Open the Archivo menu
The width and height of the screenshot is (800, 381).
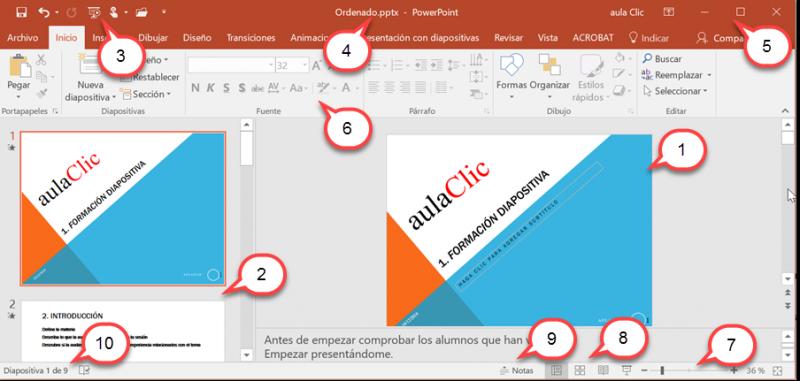(22, 38)
